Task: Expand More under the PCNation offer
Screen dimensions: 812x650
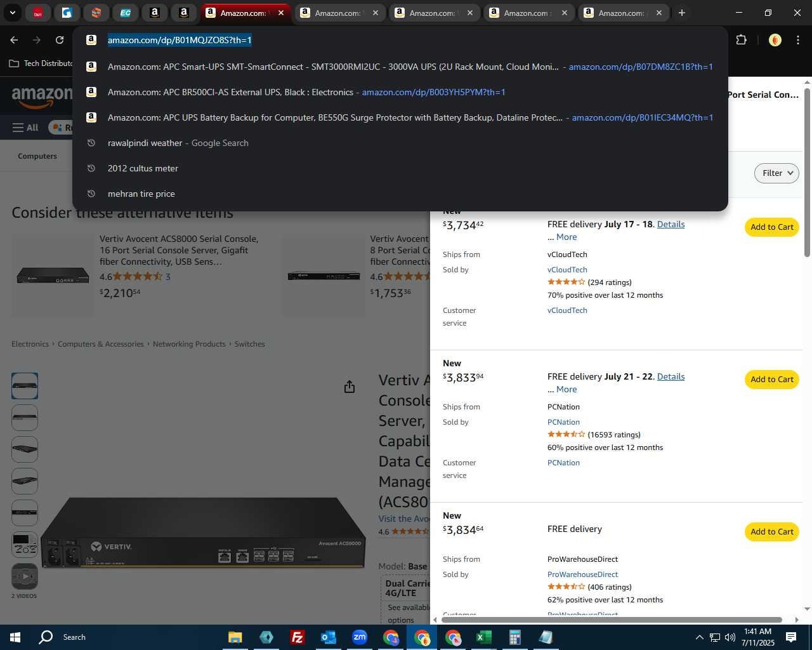Action: click(566, 389)
